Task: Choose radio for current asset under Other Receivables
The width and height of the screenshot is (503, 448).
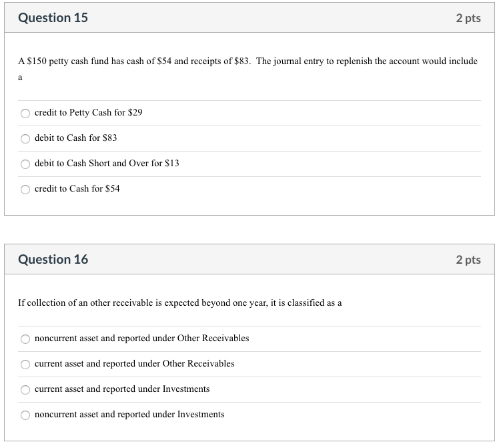Action: click(25, 364)
